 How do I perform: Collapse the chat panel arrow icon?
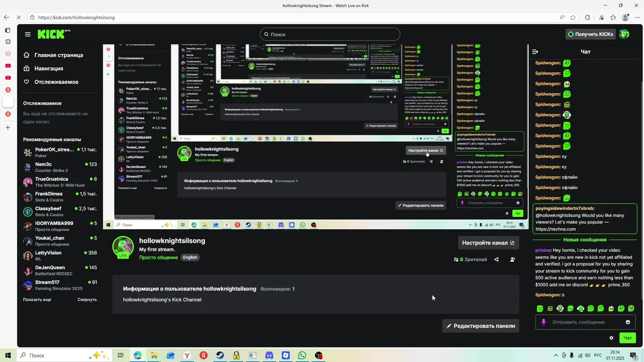[x=535, y=52]
